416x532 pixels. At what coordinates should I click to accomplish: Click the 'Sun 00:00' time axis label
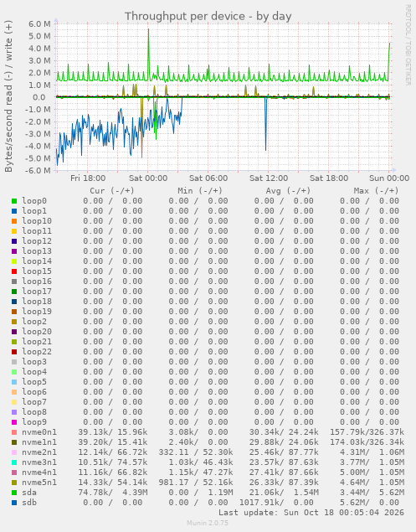pos(389,178)
